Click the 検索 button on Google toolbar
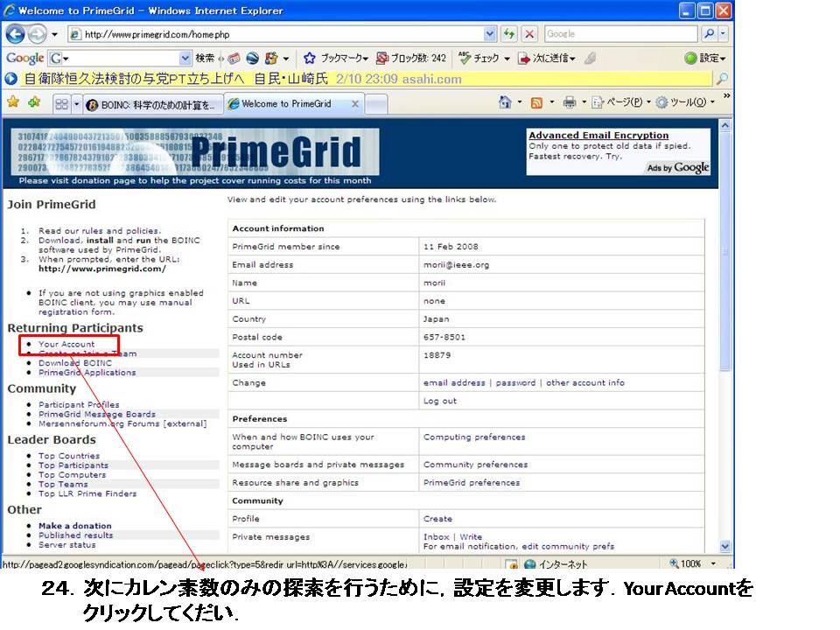This screenshot has height=630, width=840. [205, 58]
